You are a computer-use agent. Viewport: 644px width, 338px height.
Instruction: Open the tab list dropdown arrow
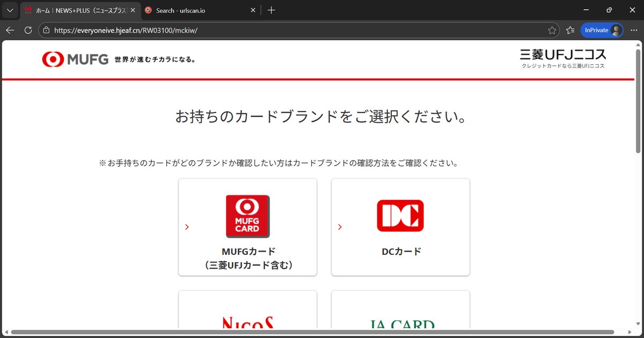coord(10,10)
